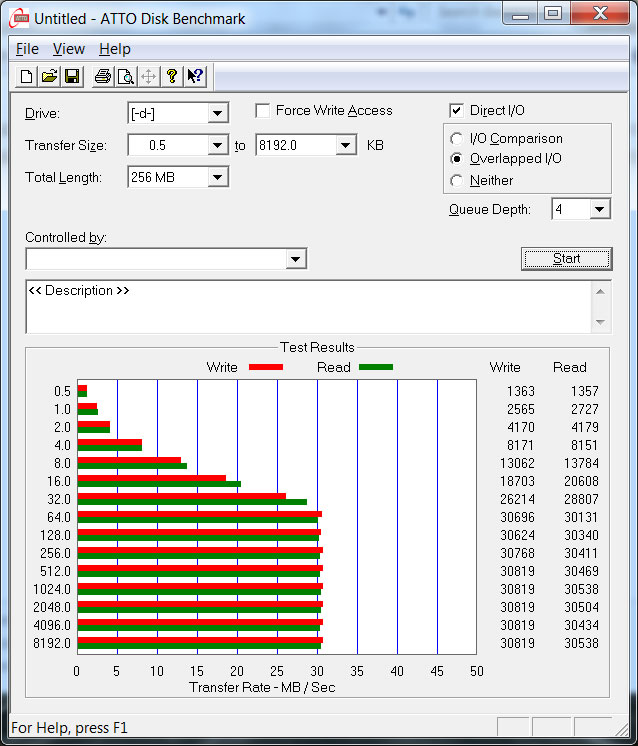Click the Transfer Rate - MB / Sec axis label

(x=262, y=687)
